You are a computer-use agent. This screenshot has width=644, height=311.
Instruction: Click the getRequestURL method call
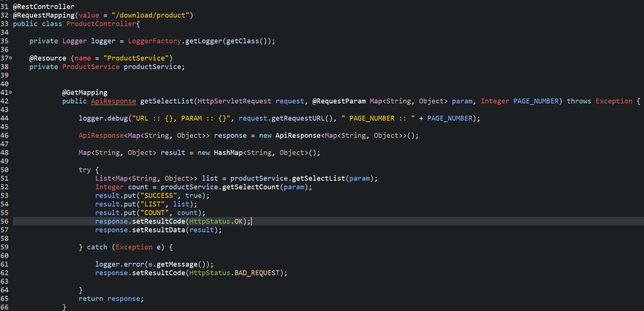(x=298, y=118)
